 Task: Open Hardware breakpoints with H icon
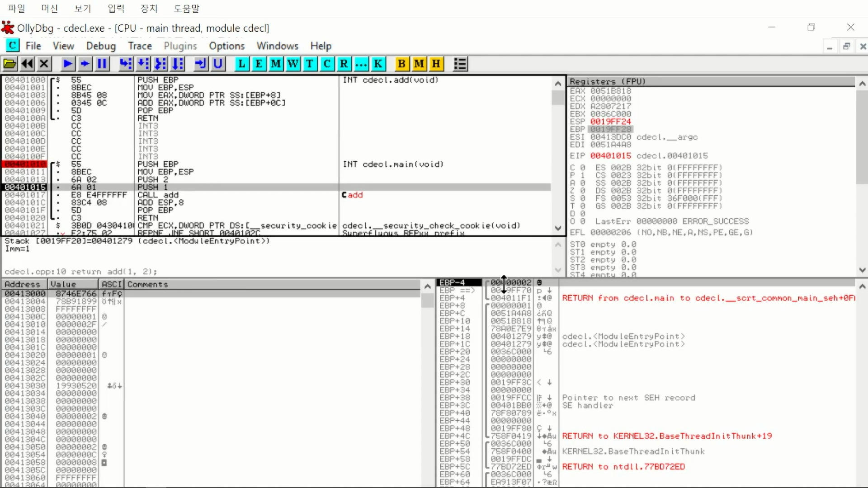(x=436, y=64)
